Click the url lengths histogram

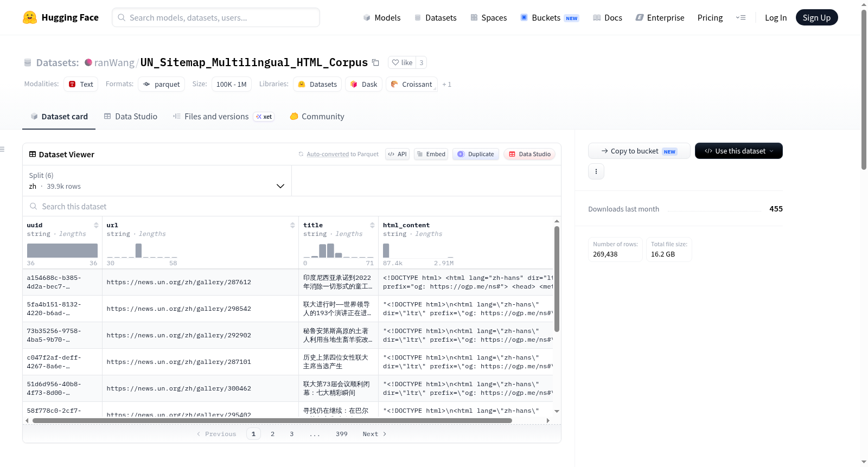tap(142, 251)
